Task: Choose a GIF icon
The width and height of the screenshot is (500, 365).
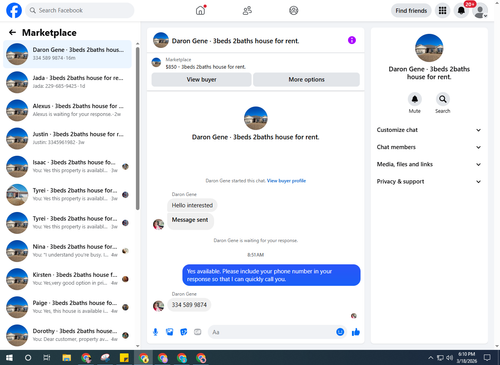Action: pyautogui.click(x=198, y=332)
